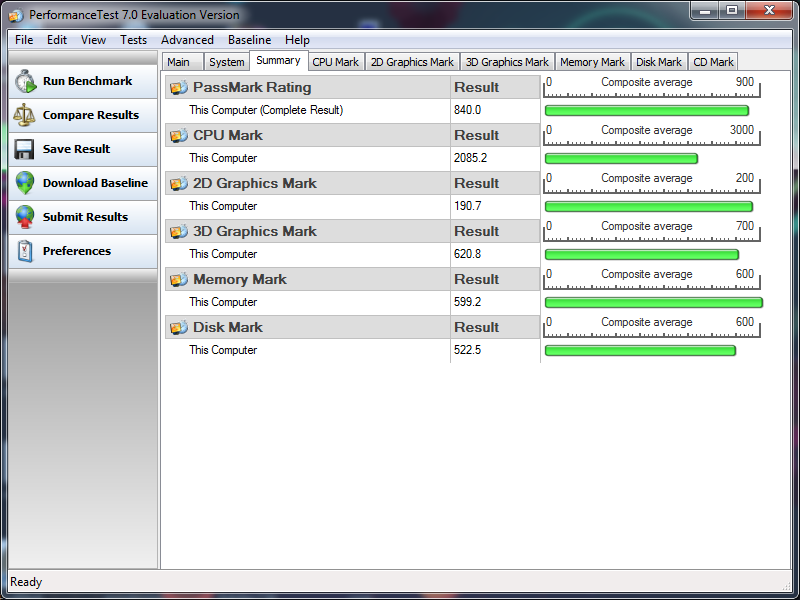Click the window resize grip in status bar

786,586
